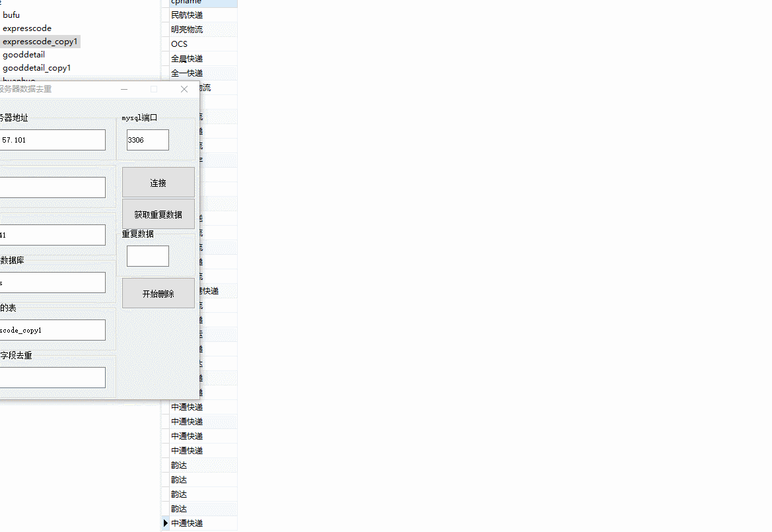Select bufu in the table list
This screenshot has height=532, width=772.
[x=11, y=15]
